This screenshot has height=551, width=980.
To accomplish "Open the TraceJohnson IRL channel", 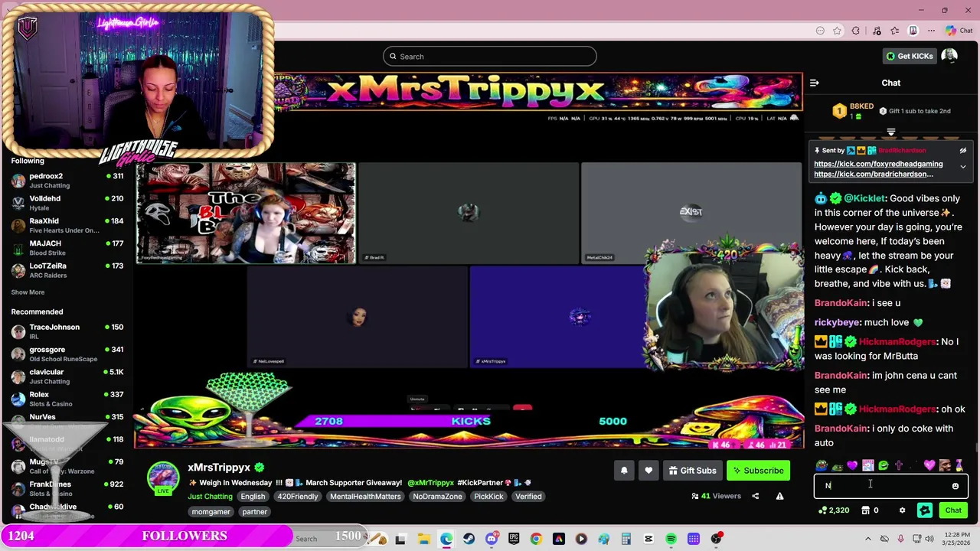I will [x=67, y=331].
